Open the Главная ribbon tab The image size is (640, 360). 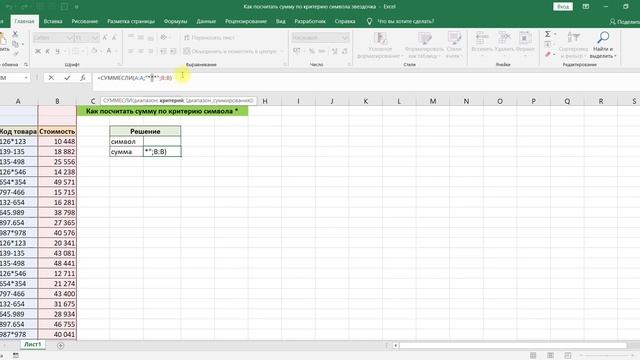(24, 21)
